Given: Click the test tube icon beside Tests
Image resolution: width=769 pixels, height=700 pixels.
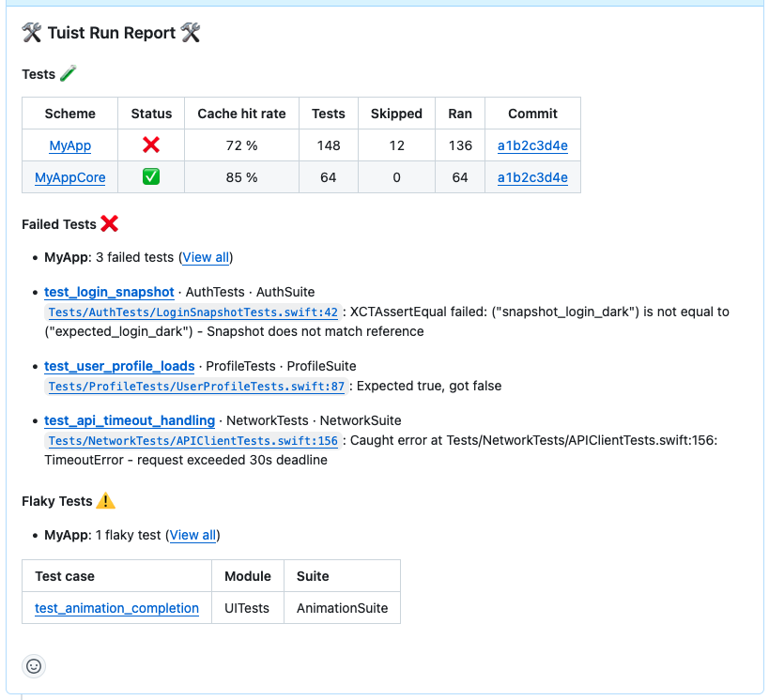Looking at the screenshot, I should click(x=68, y=74).
